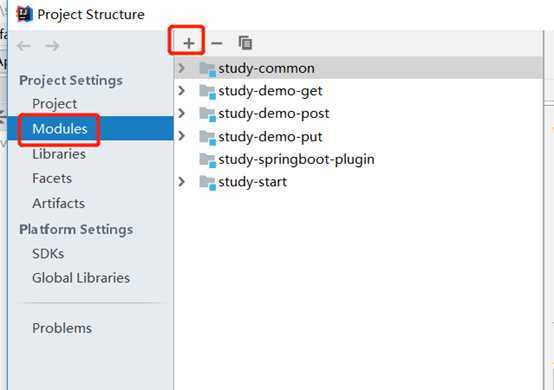Image resolution: width=554 pixels, height=390 pixels.
Task: Click the copy module icon
Action: click(245, 43)
